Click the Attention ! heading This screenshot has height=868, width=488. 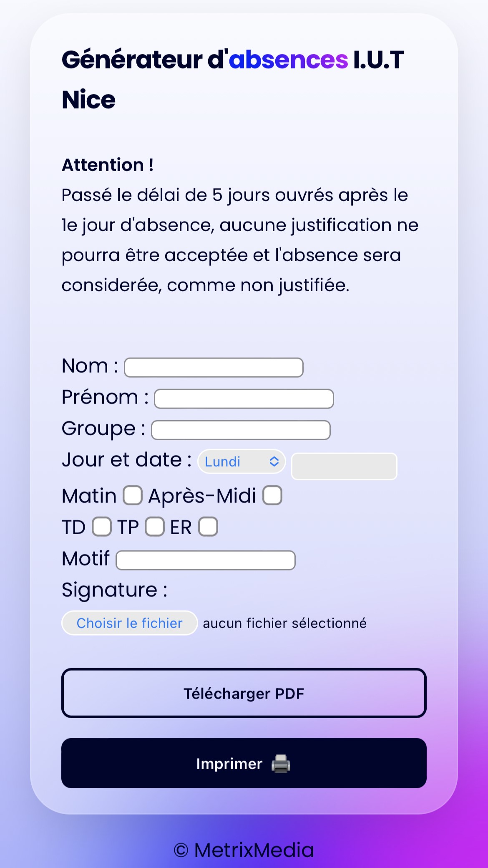click(x=108, y=165)
